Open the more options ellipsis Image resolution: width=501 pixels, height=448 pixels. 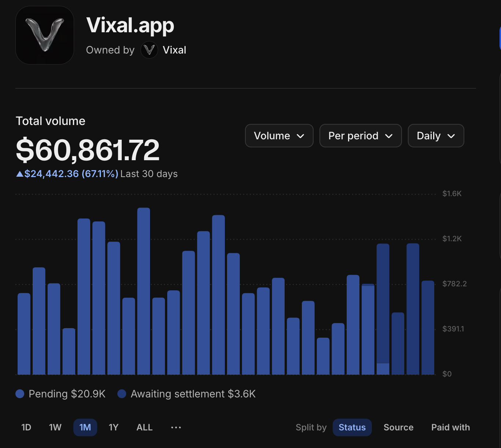(x=176, y=427)
